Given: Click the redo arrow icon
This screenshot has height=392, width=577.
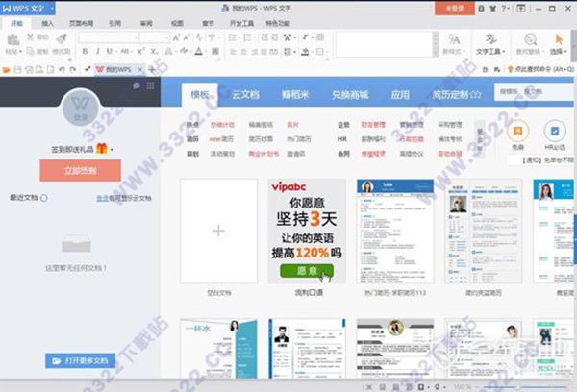Looking at the screenshot, I should click(73, 69).
